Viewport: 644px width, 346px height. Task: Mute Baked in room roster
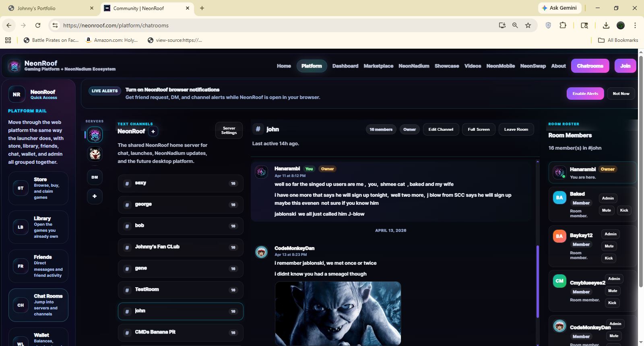607,210
